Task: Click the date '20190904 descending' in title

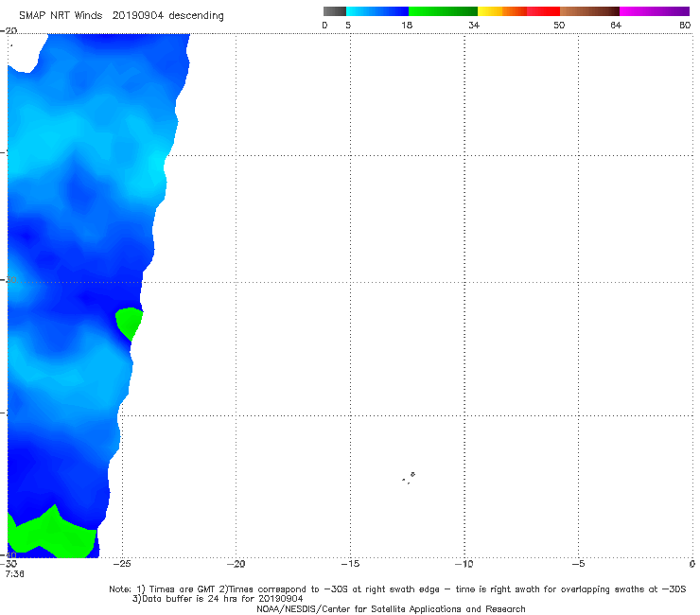Action: click(167, 16)
